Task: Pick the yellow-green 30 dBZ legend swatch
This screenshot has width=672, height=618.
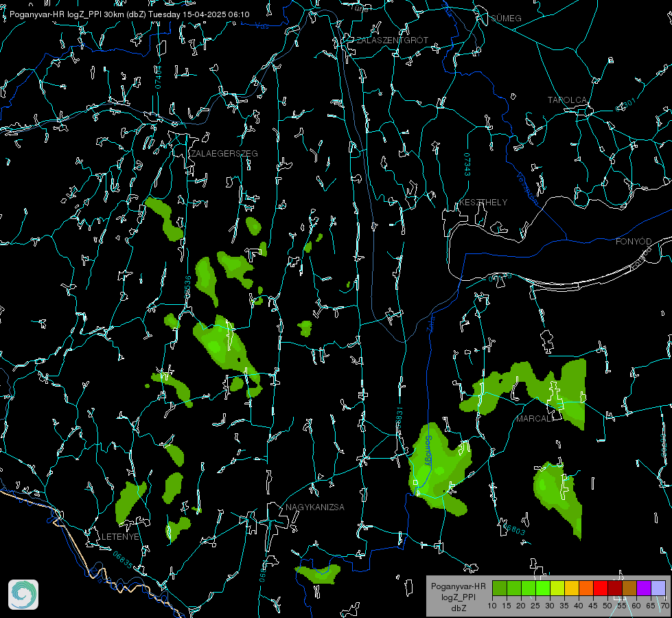Action: [557, 588]
